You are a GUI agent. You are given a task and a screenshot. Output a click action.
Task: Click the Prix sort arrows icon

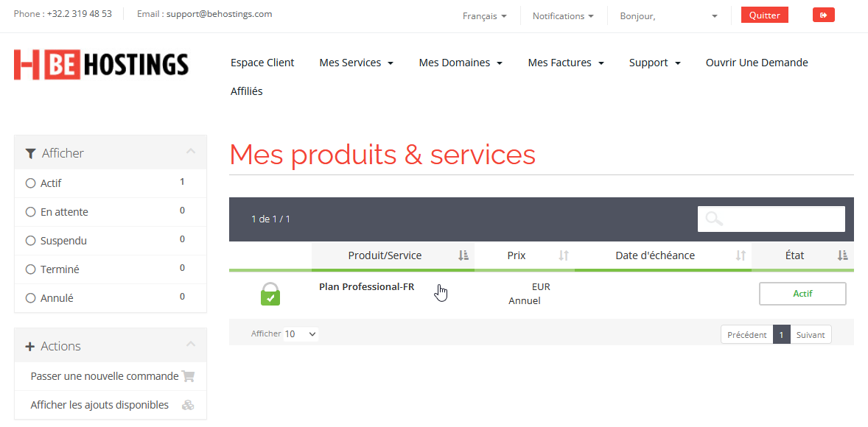[x=564, y=255]
